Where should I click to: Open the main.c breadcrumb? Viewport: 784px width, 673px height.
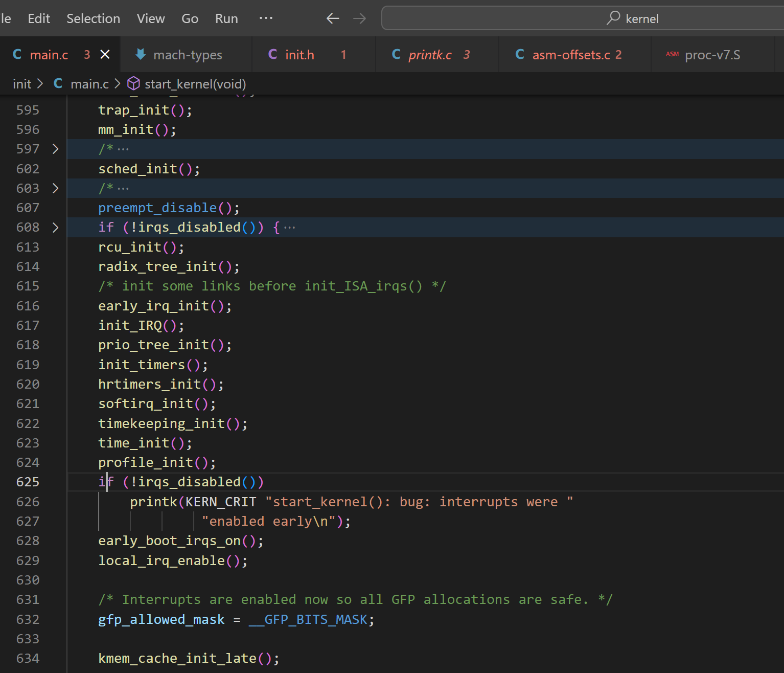pos(89,84)
